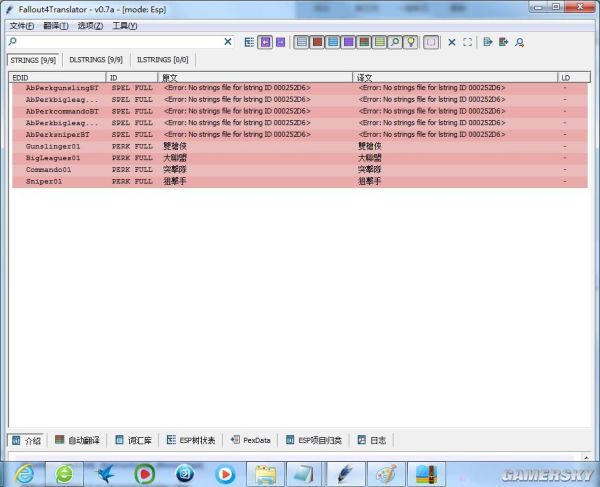Click the purple right-arrow toolbar icon
Screen dimensions: 600x487
click(x=280, y=42)
